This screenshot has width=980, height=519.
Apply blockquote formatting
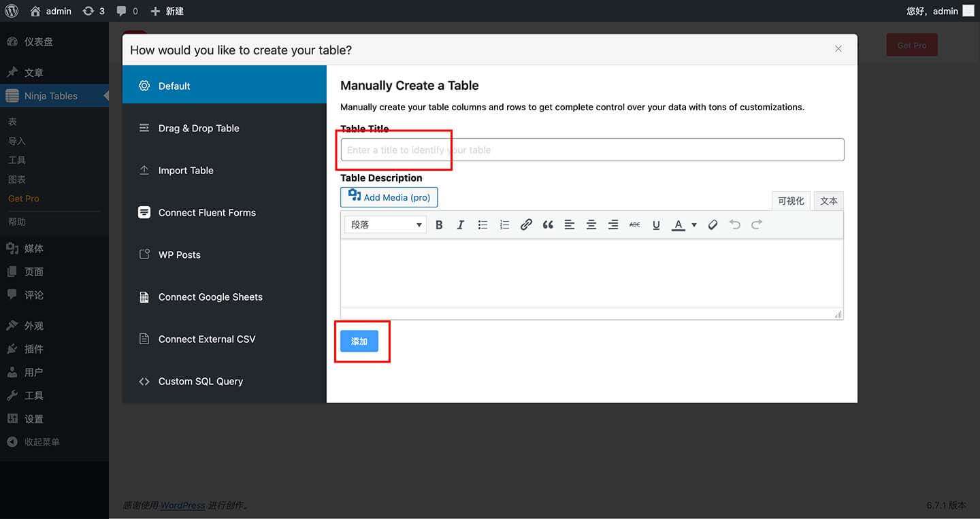pyautogui.click(x=548, y=224)
